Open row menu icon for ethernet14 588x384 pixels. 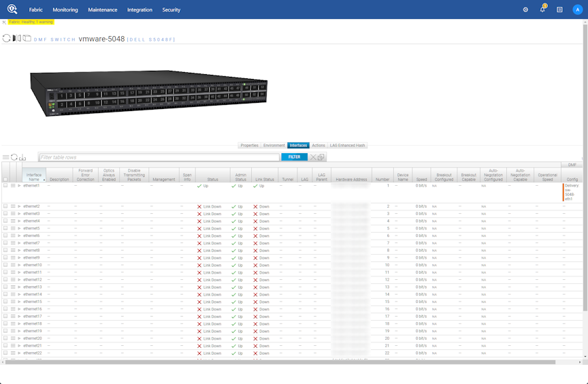click(13, 294)
